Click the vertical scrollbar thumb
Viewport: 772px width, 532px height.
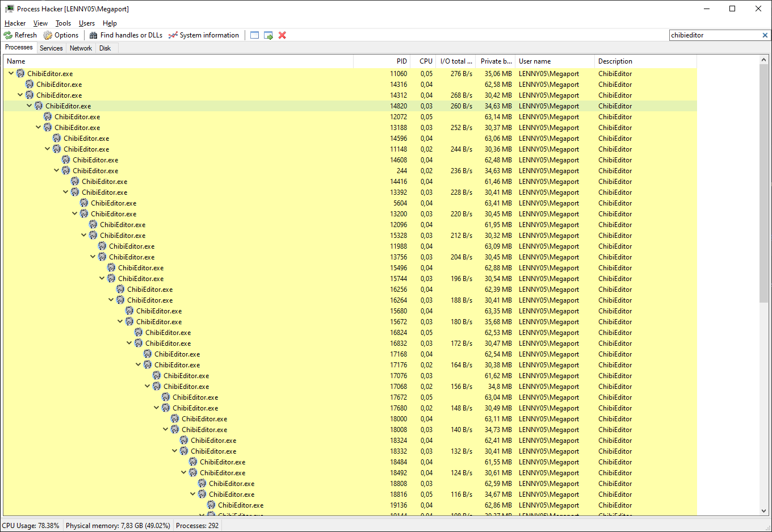(762, 170)
